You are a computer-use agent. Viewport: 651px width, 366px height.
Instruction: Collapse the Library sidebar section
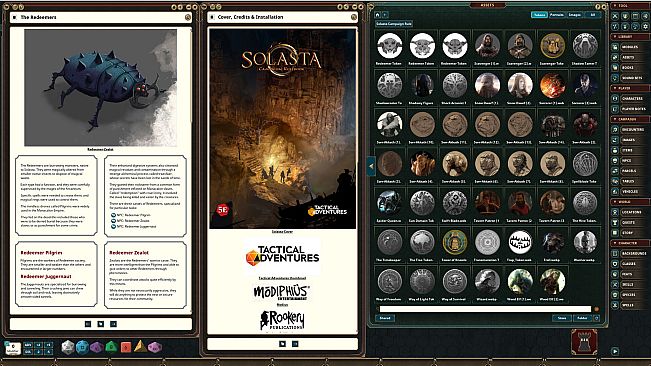click(629, 37)
